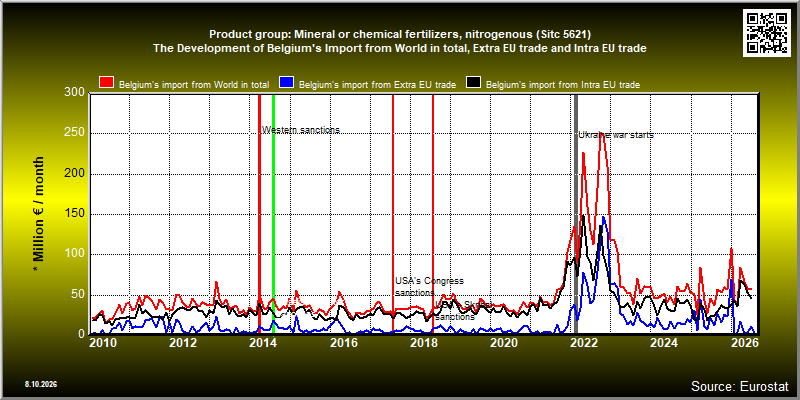Screen dimensions: 800x400
Task: Click the black Intra EU trade legend swatch
Action: pyautogui.click(x=474, y=83)
